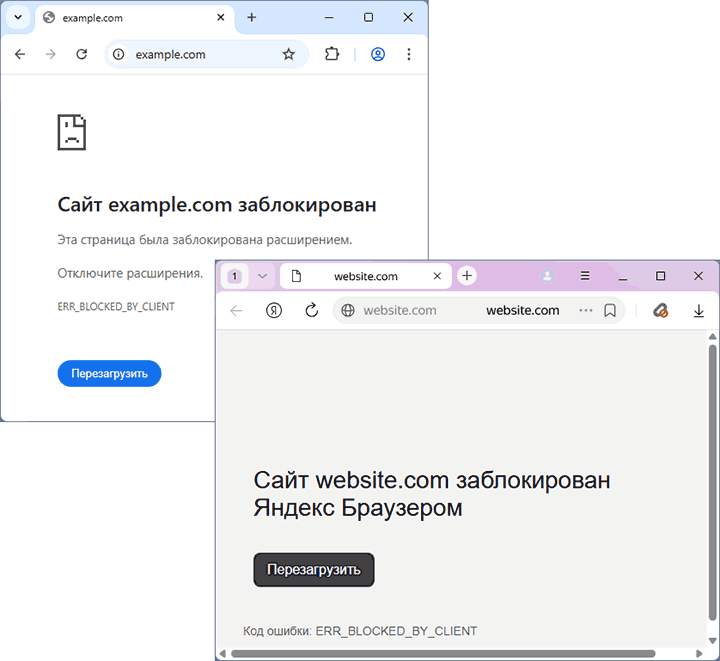Open three-dot options in Yandex address bar
Viewport: 720px width, 661px height.
(x=585, y=310)
